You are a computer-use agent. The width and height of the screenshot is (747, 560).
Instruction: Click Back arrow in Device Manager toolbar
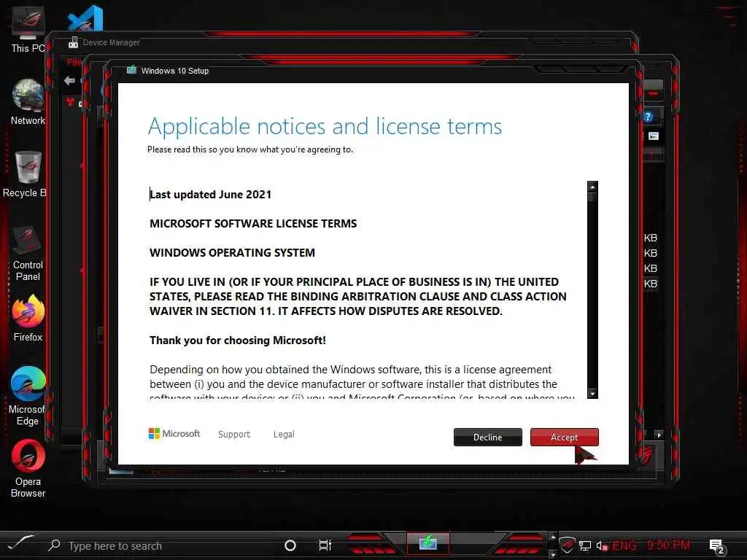69,80
